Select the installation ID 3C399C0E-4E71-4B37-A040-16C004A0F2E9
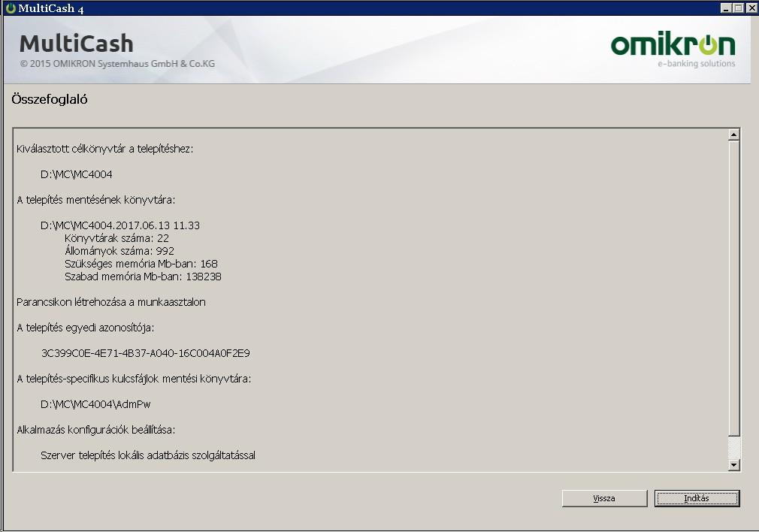This screenshot has width=759, height=532. point(145,353)
